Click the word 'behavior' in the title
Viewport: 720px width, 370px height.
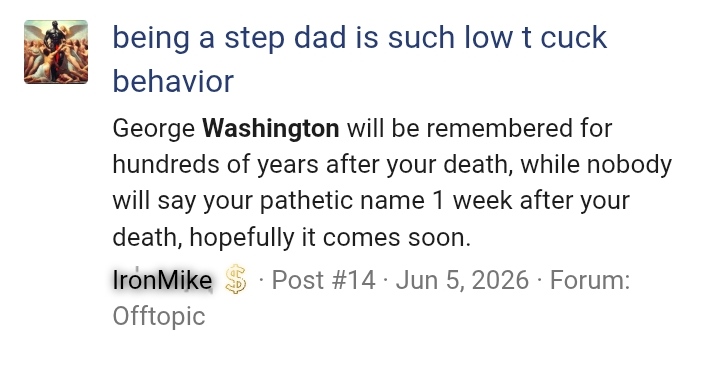173,81
